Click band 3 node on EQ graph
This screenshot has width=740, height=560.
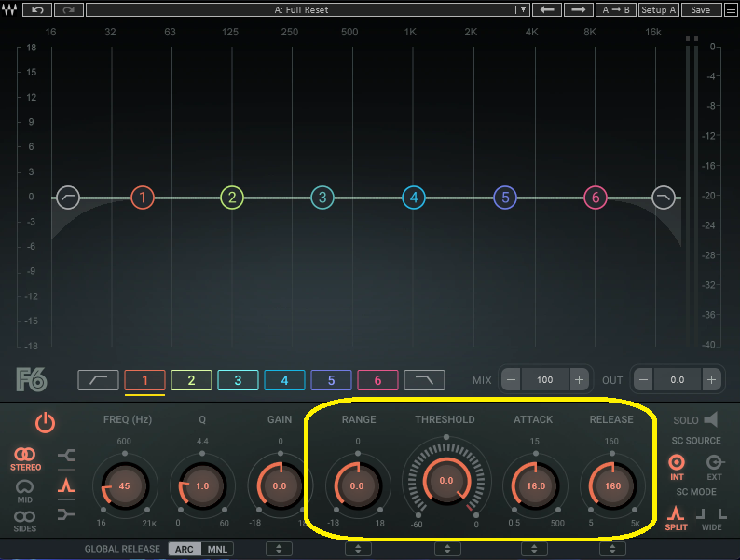pyautogui.click(x=322, y=198)
